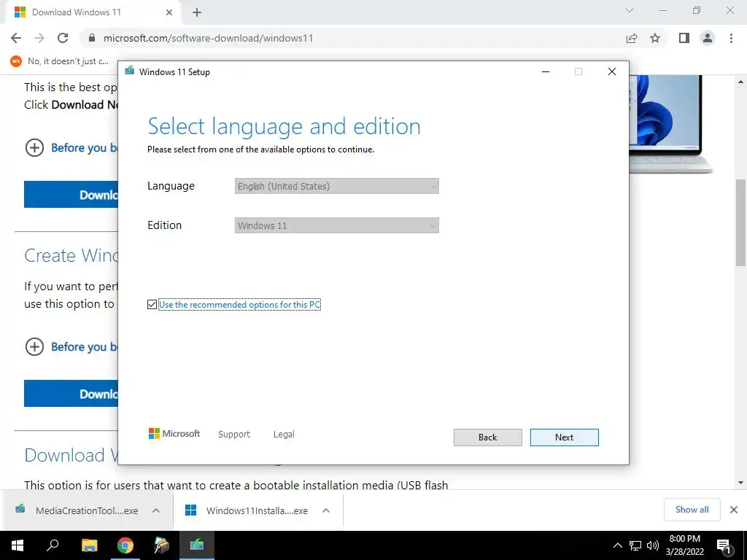Screen dimensions: 747x560
Task: Show hidden system tray icons
Action: 617,545
